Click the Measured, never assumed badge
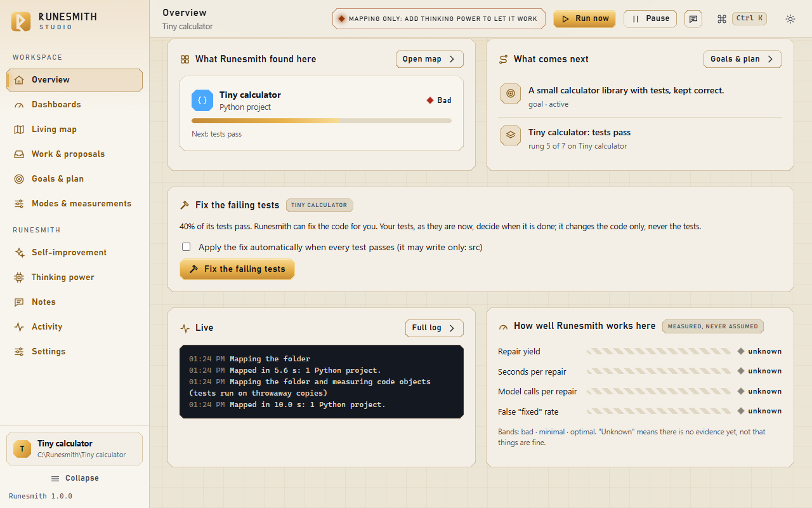Viewport: 812px width, 508px height. (713, 326)
